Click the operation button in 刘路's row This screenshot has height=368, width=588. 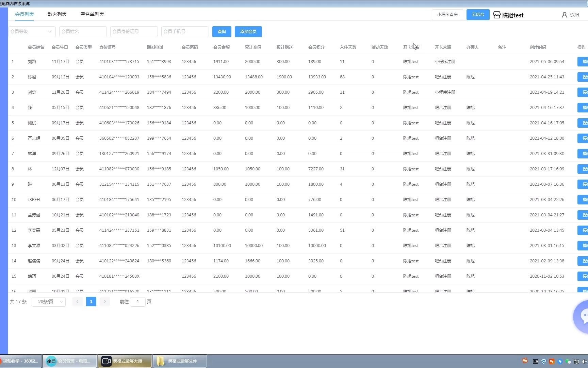[x=583, y=62]
